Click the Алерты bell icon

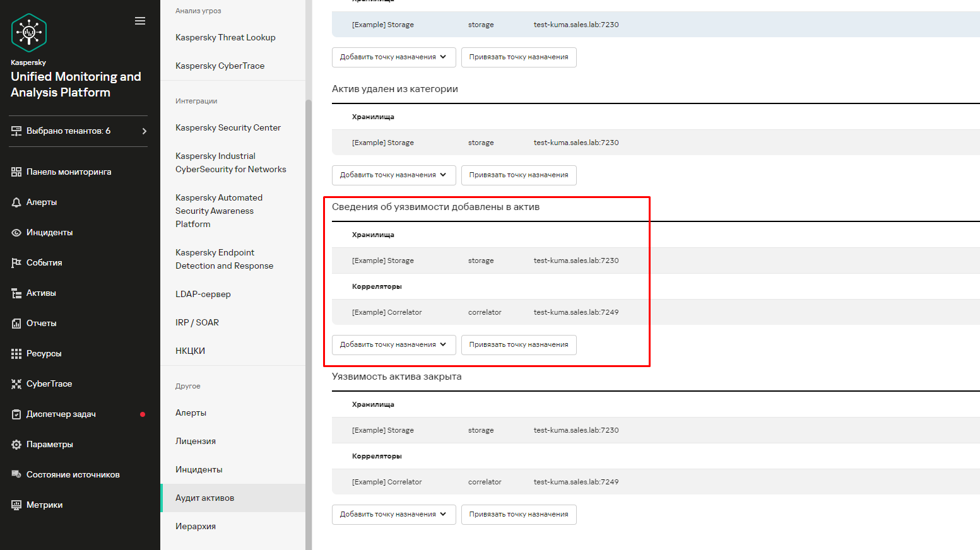pyautogui.click(x=16, y=202)
